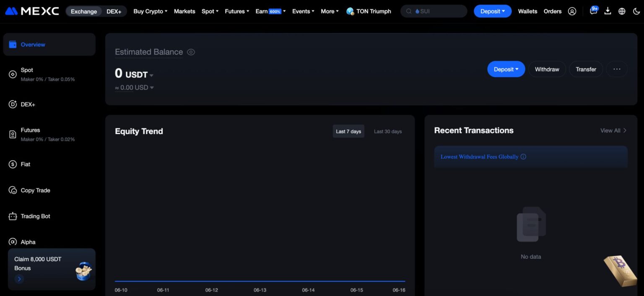Click the Lowest Withdrawal Fees info icon
644x296 pixels.
pos(523,157)
